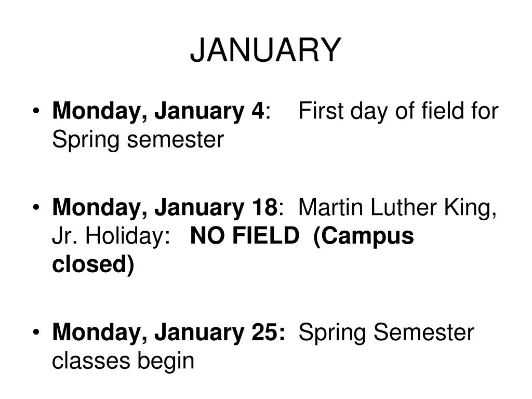Select the bold word (Campus
Screen dimensions: 532x399
point(364,237)
